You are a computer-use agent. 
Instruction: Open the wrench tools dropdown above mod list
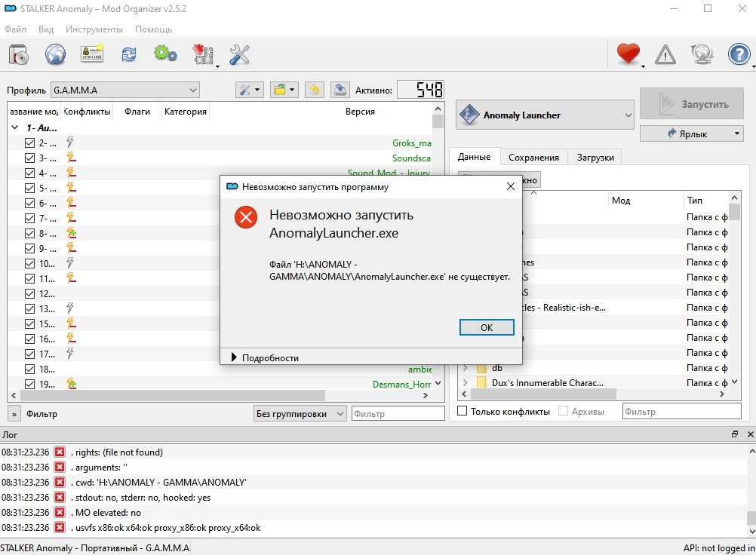pyautogui.click(x=249, y=90)
